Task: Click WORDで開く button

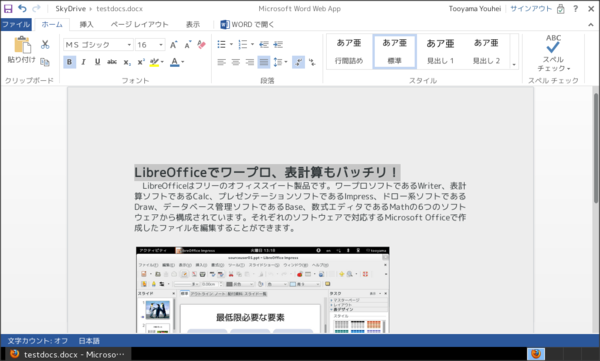Action: pyautogui.click(x=247, y=25)
